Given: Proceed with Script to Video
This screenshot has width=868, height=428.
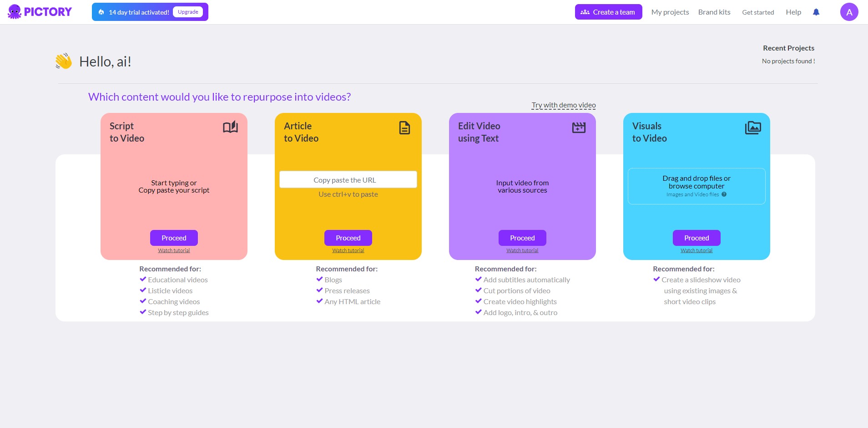Looking at the screenshot, I should [174, 238].
